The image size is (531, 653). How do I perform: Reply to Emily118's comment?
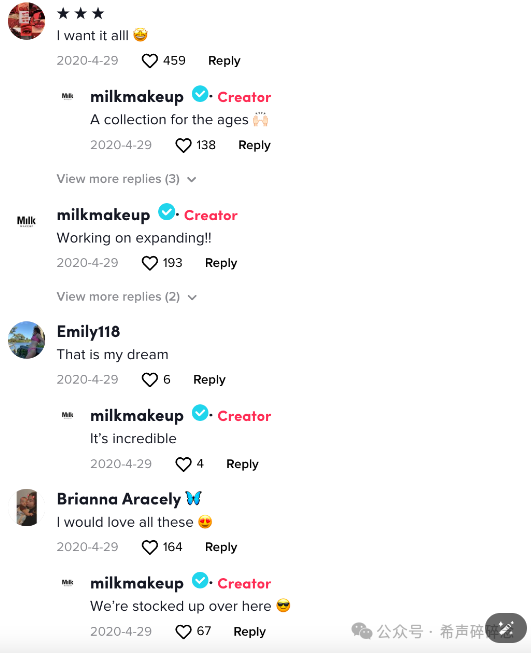(209, 380)
